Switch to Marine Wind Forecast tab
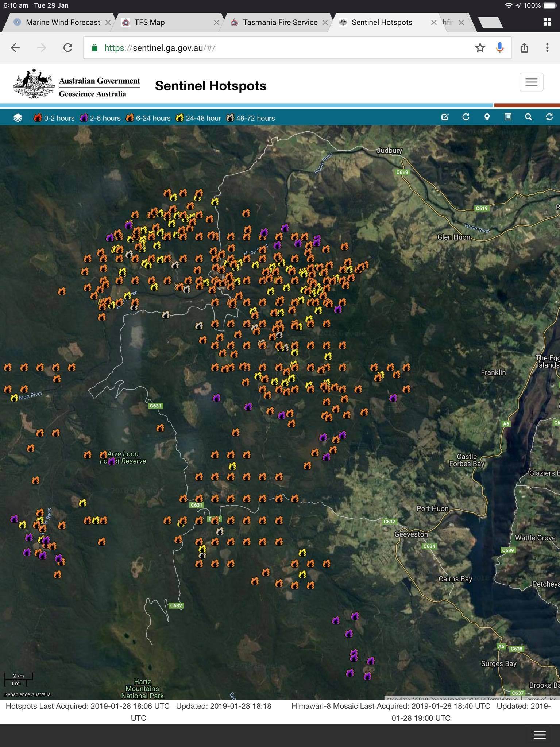Image resolution: width=560 pixels, height=747 pixels. 63,22
